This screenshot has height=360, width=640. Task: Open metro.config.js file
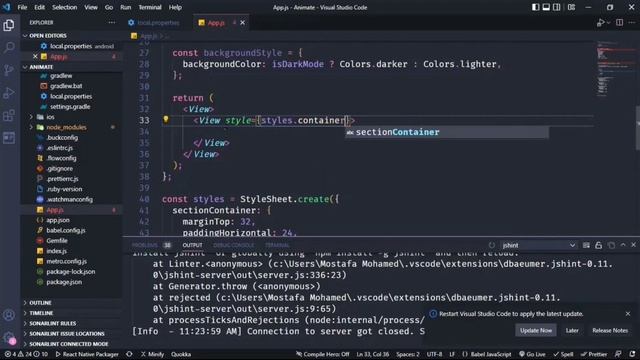67,261
